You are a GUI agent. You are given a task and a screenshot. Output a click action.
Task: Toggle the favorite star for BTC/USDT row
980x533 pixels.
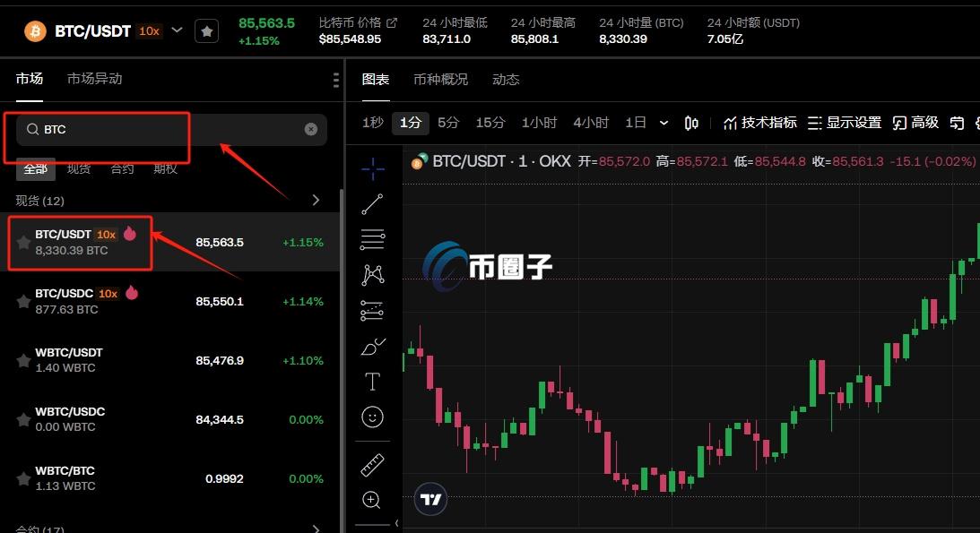pos(23,242)
